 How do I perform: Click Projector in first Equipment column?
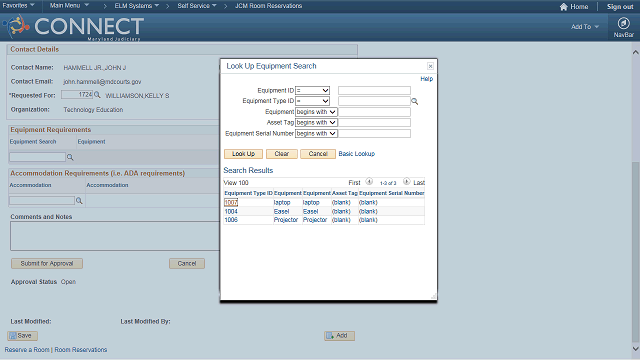click(x=286, y=220)
